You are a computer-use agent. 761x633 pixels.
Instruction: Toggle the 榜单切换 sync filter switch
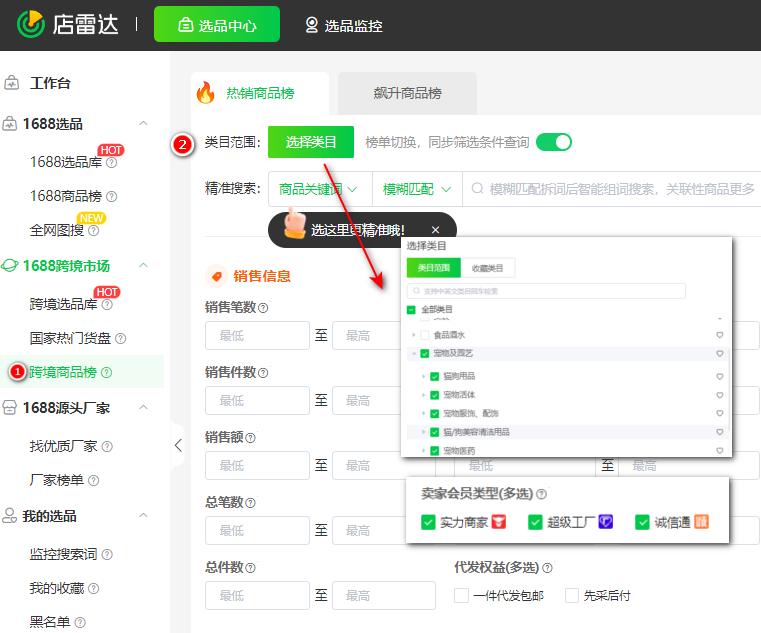click(554, 142)
